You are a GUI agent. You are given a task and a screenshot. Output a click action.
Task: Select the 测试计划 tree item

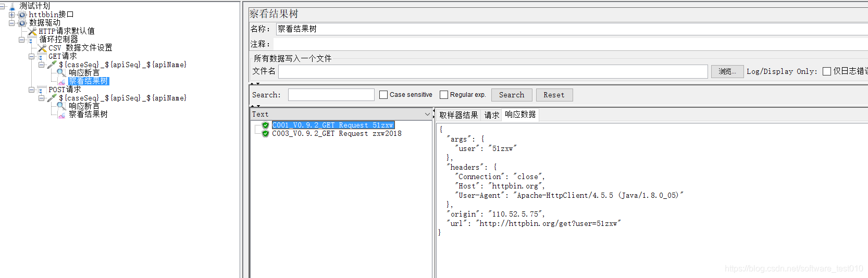click(x=35, y=6)
